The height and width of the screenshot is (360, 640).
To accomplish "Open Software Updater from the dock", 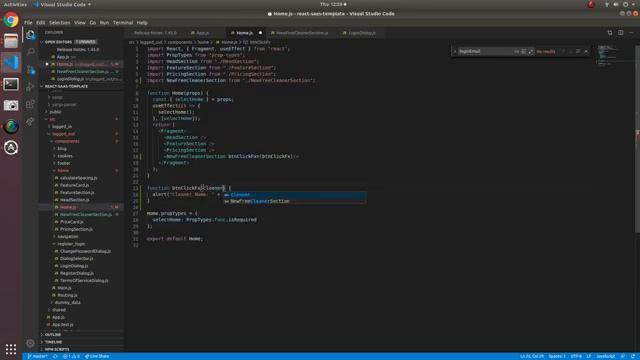I will (x=11, y=148).
